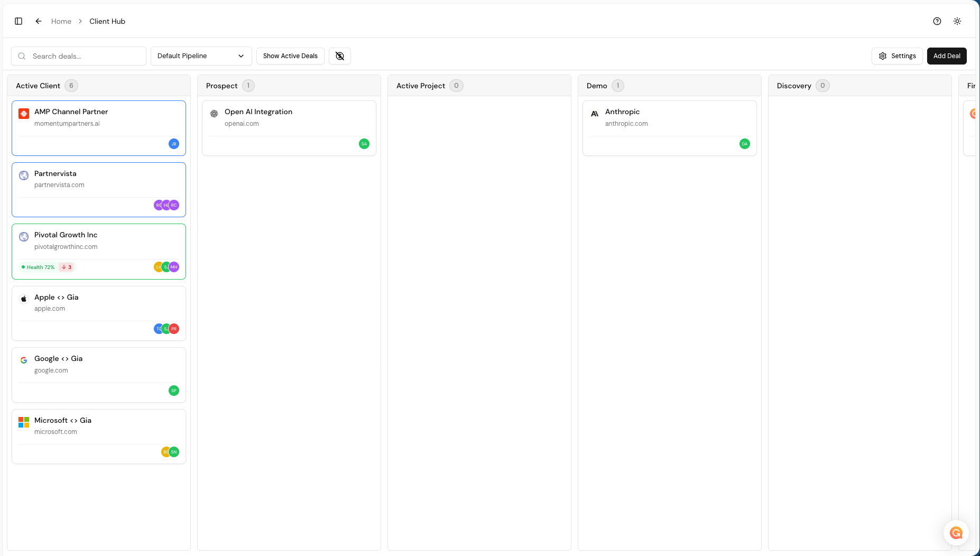980x556 pixels.
Task: Open the help question mark icon
Action: [937, 21]
